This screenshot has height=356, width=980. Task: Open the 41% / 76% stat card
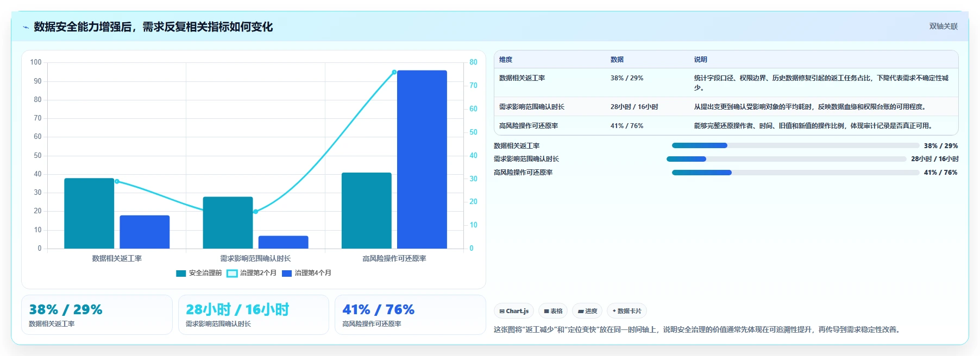pos(410,315)
